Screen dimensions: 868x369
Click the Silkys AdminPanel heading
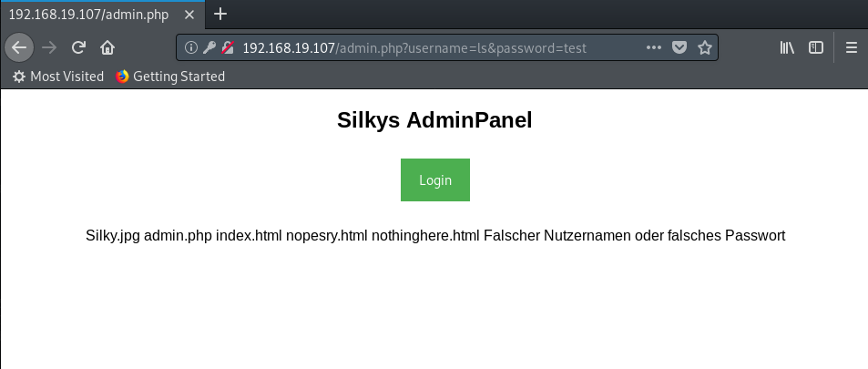point(434,120)
